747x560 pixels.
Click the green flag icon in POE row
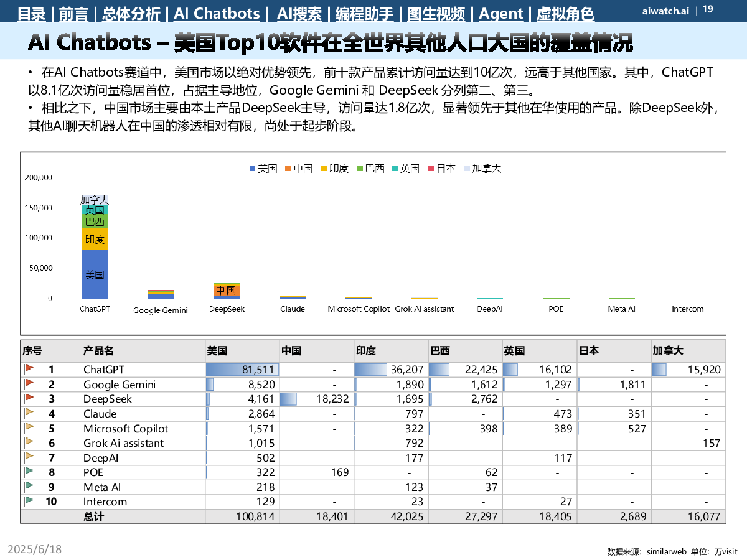pos(29,472)
